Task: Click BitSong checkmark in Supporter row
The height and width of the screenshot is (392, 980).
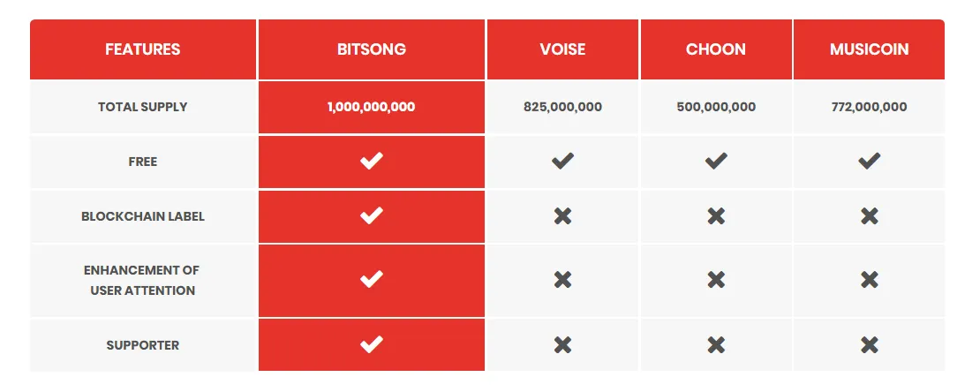Action: (x=371, y=344)
